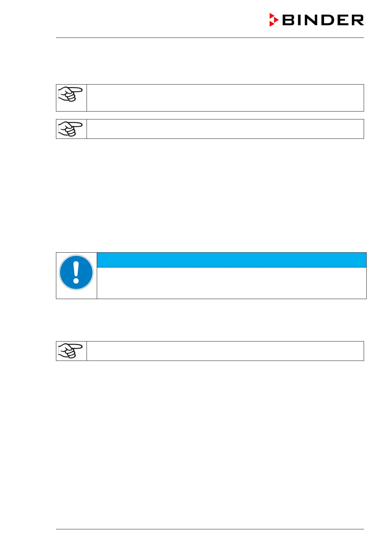Click the white body area below the blue notice bar
Screen dimensions: 392x554
pos(231,283)
